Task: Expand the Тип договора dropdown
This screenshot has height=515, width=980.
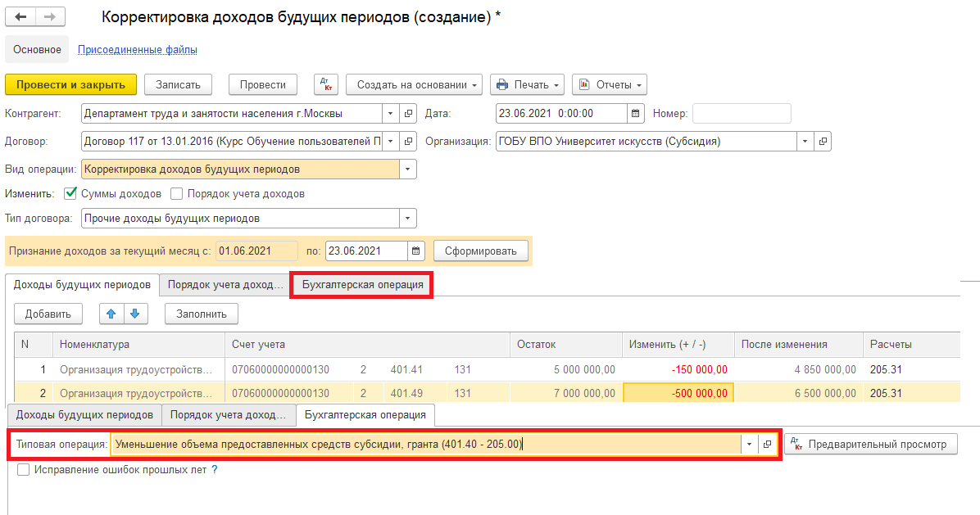Action: [407, 219]
